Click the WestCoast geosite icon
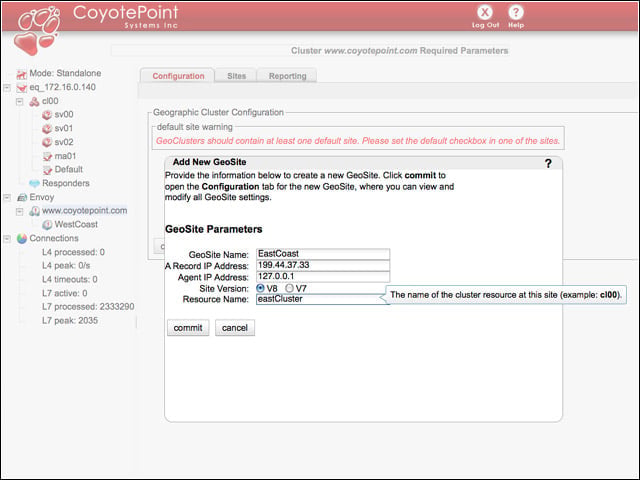 coord(47,224)
